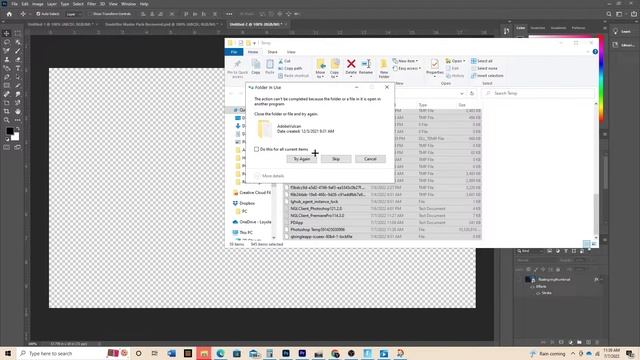The image size is (640, 360).
Task: Click foreground color swatch
Action: click(10, 131)
